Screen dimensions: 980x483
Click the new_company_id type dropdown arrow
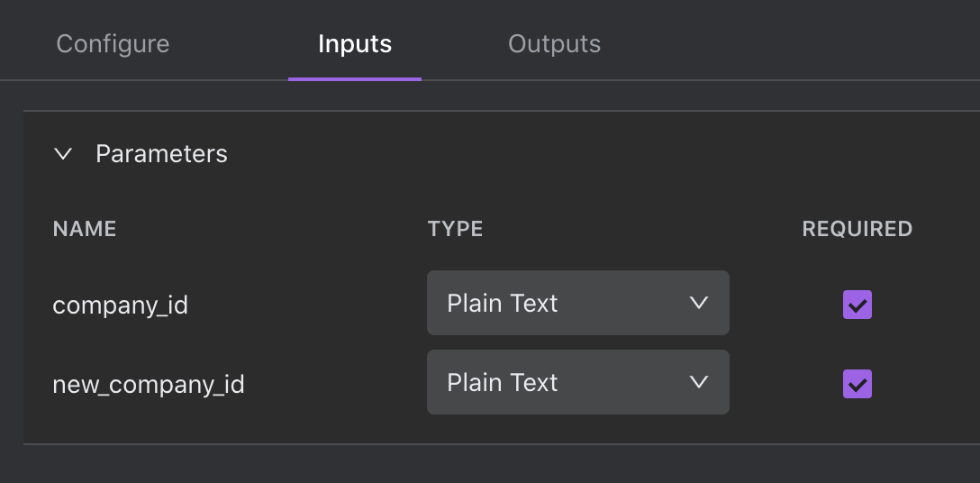(x=698, y=383)
